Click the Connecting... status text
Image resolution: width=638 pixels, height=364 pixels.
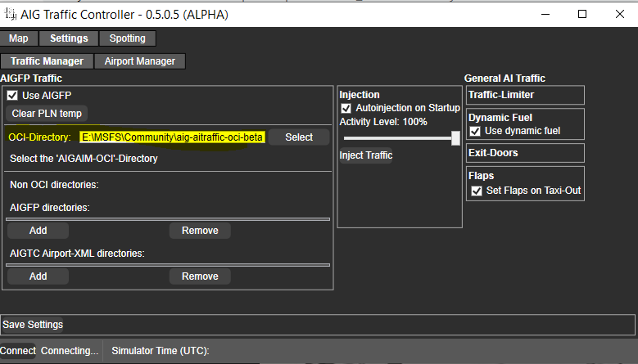pyautogui.click(x=70, y=351)
